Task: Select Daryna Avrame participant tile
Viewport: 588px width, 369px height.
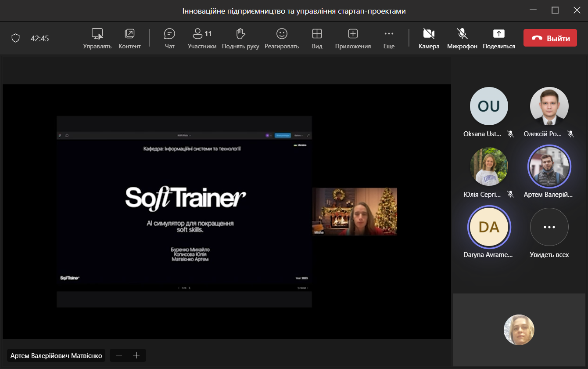Action: 488,228
